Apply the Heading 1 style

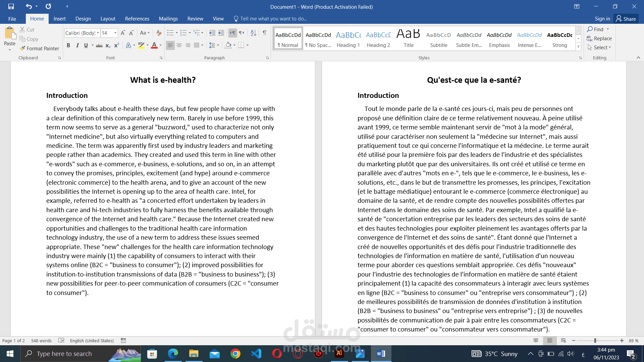click(x=348, y=39)
